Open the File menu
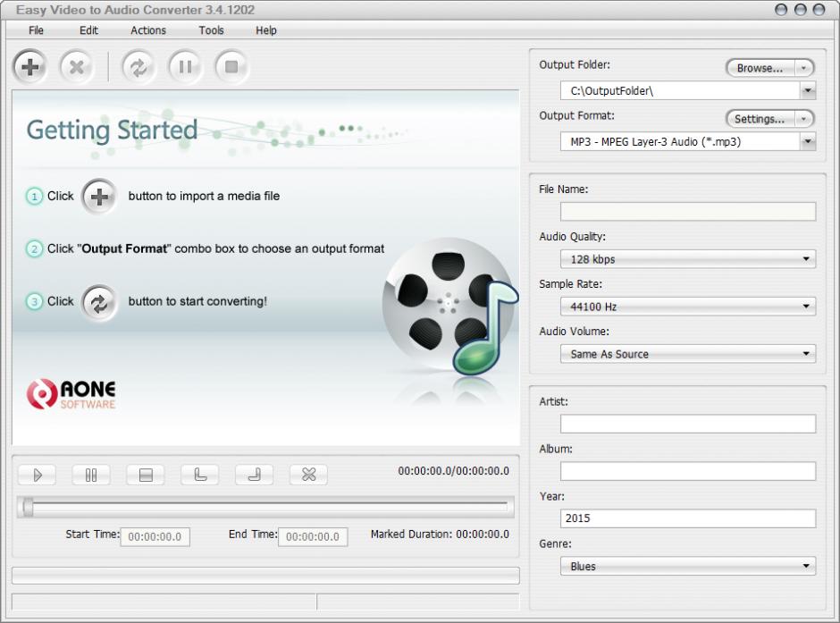 (36, 30)
